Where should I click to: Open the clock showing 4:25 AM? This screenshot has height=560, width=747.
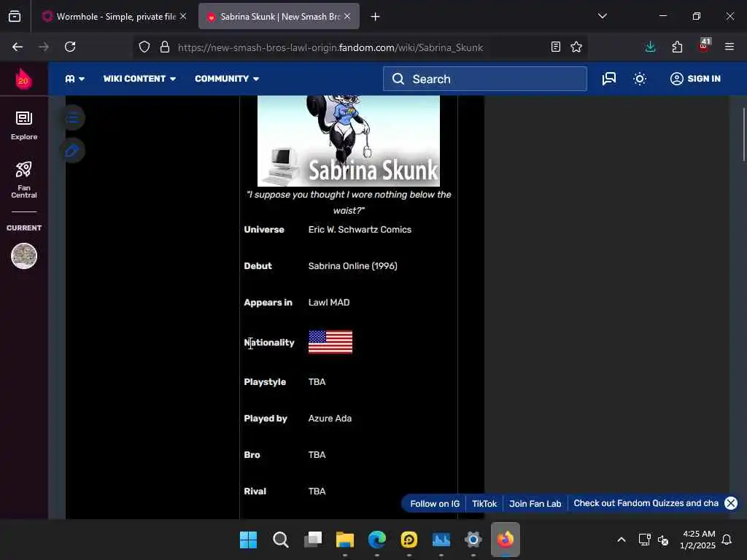[698, 540]
